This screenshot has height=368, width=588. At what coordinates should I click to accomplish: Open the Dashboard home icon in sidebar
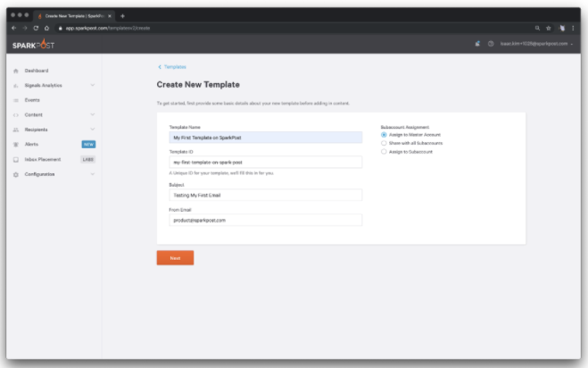(16, 71)
